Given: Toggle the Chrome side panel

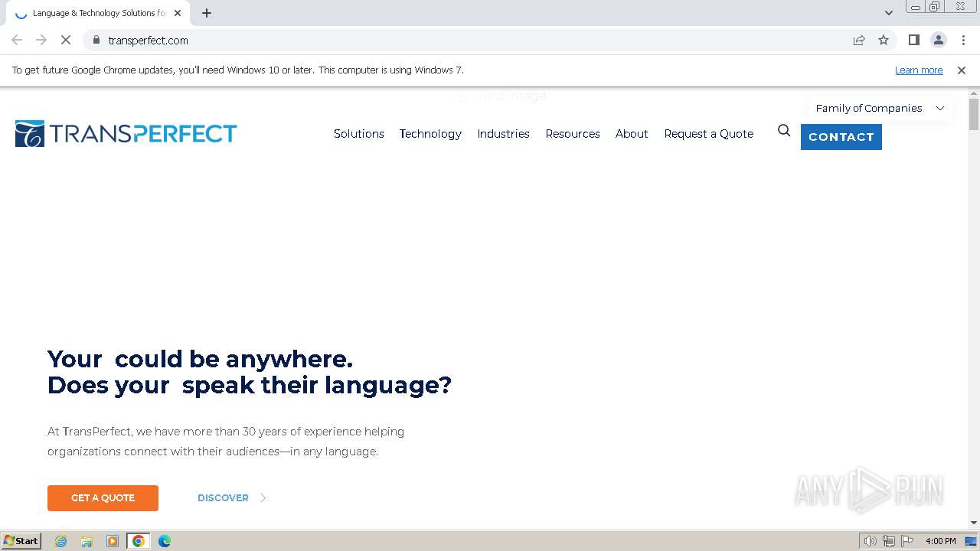Looking at the screenshot, I should pyautogui.click(x=913, y=40).
